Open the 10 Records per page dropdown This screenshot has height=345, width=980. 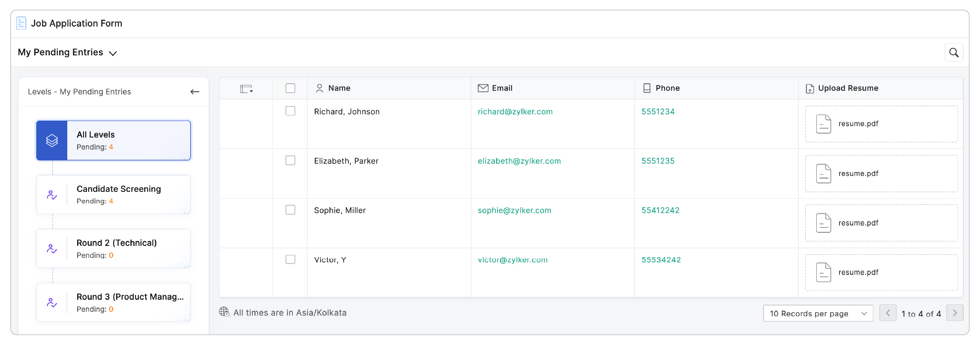(x=818, y=313)
